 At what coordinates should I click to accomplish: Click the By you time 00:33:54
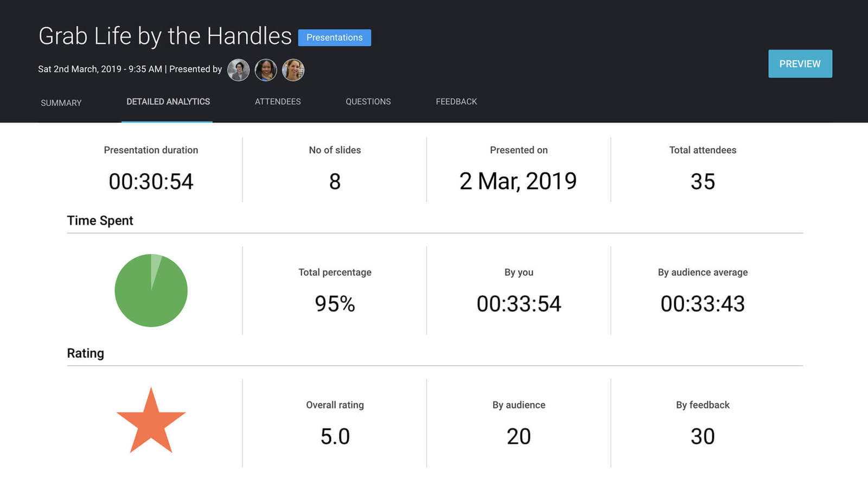coord(519,304)
